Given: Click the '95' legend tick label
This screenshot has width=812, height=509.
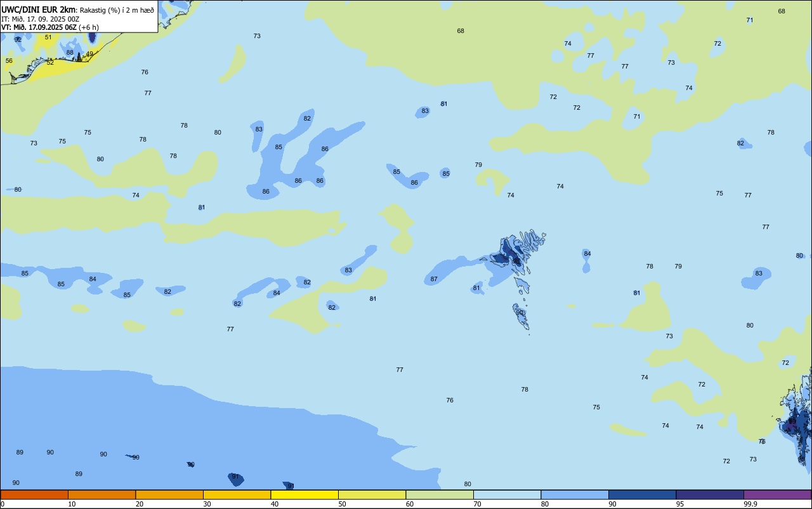Looking at the screenshot, I should click(x=680, y=504).
